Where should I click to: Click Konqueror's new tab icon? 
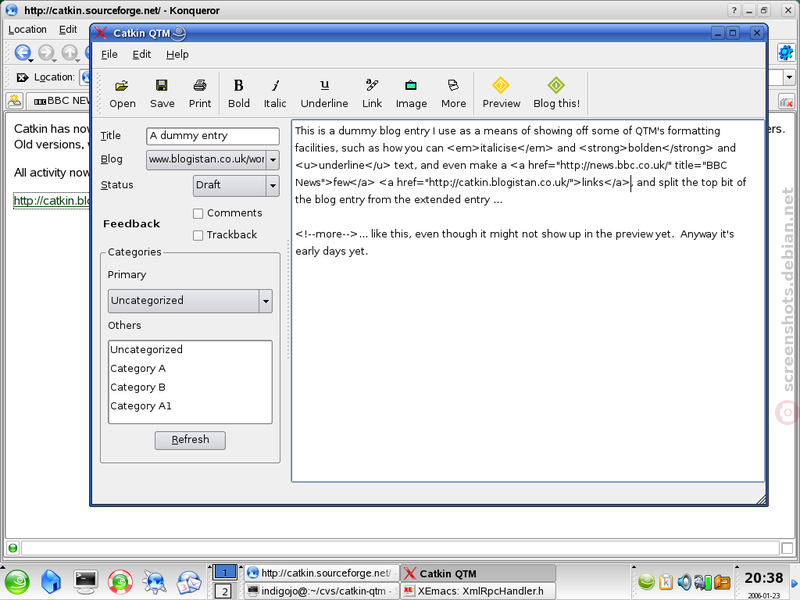(x=14, y=101)
